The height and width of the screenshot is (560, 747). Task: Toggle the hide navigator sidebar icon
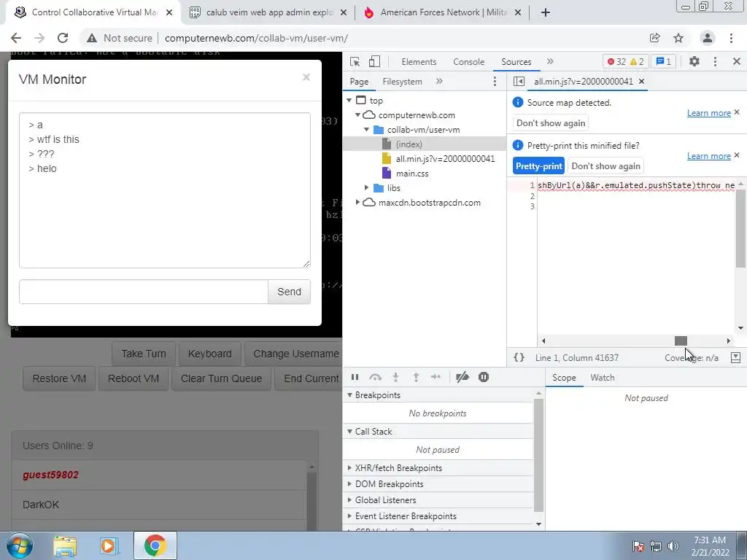click(519, 82)
